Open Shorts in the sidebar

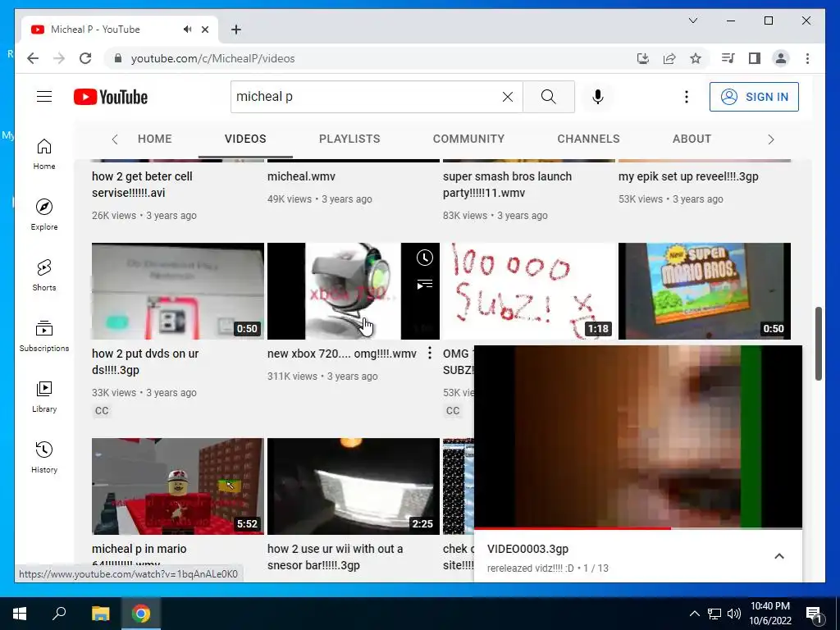pos(44,276)
